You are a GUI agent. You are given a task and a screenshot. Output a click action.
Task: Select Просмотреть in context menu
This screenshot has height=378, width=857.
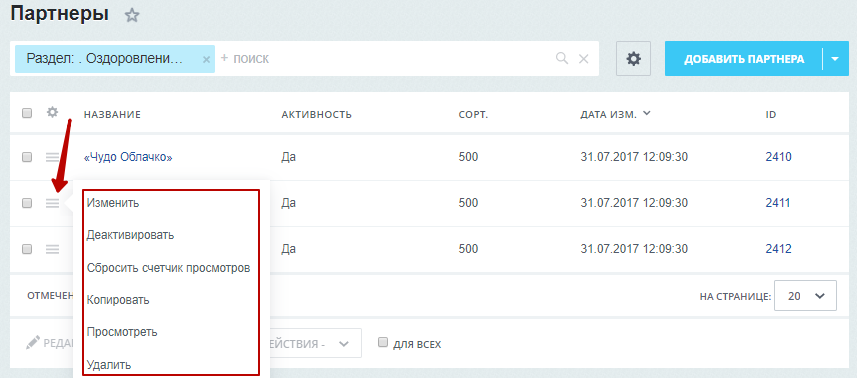pos(122,332)
